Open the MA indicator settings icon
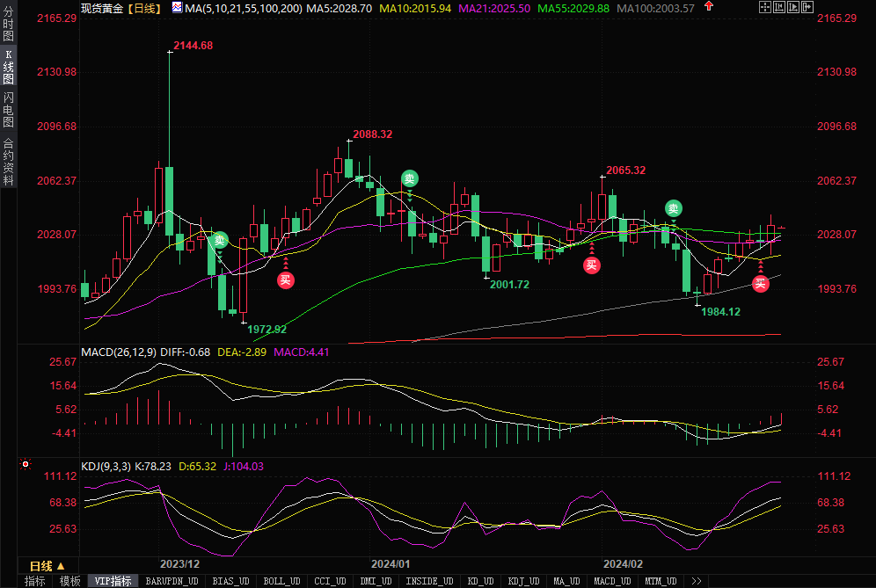 (177, 7)
